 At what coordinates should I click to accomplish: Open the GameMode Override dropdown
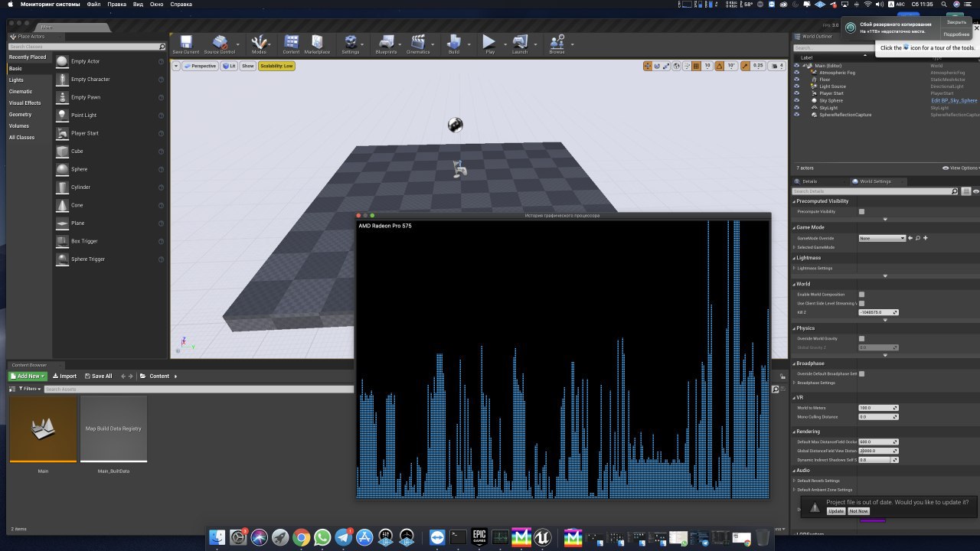tap(882, 238)
